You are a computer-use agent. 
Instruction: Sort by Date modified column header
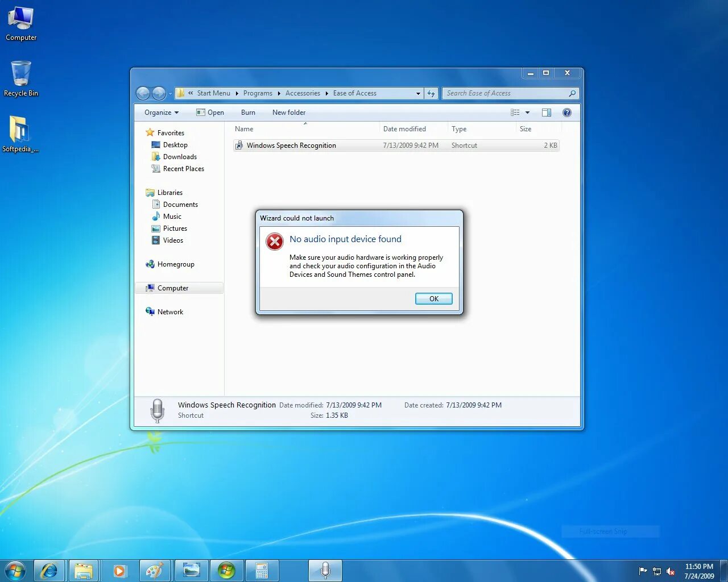click(413, 129)
